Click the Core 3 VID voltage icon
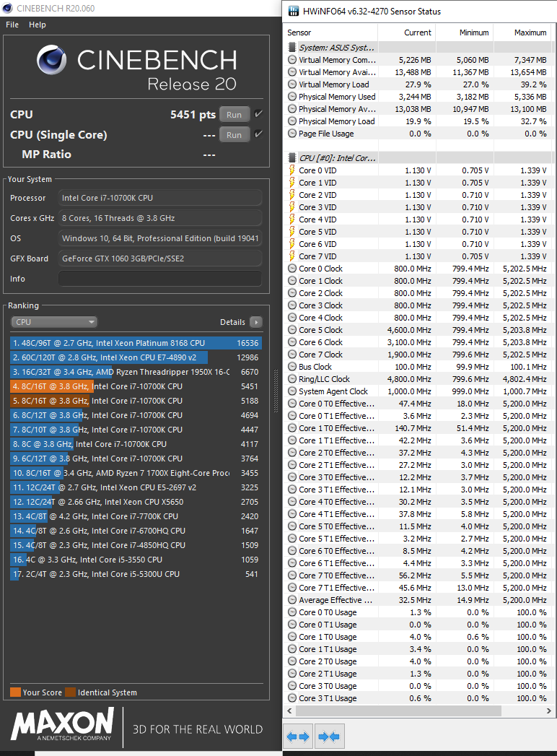This screenshot has width=557, height=756. (291, 207)
